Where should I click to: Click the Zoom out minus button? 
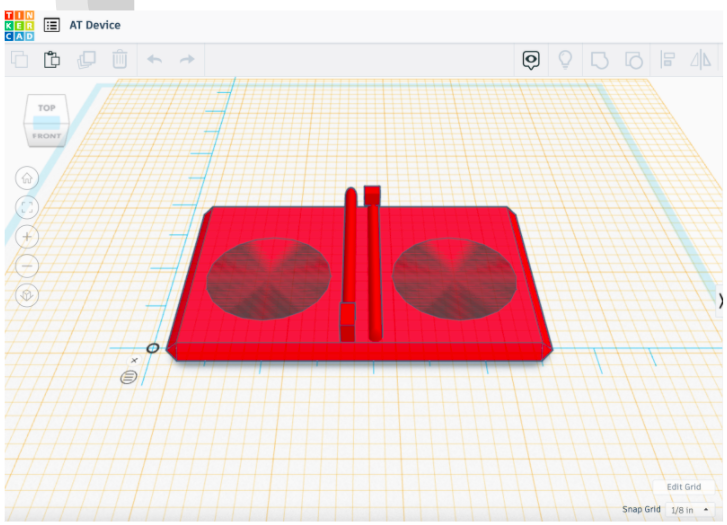pos(27,266)
